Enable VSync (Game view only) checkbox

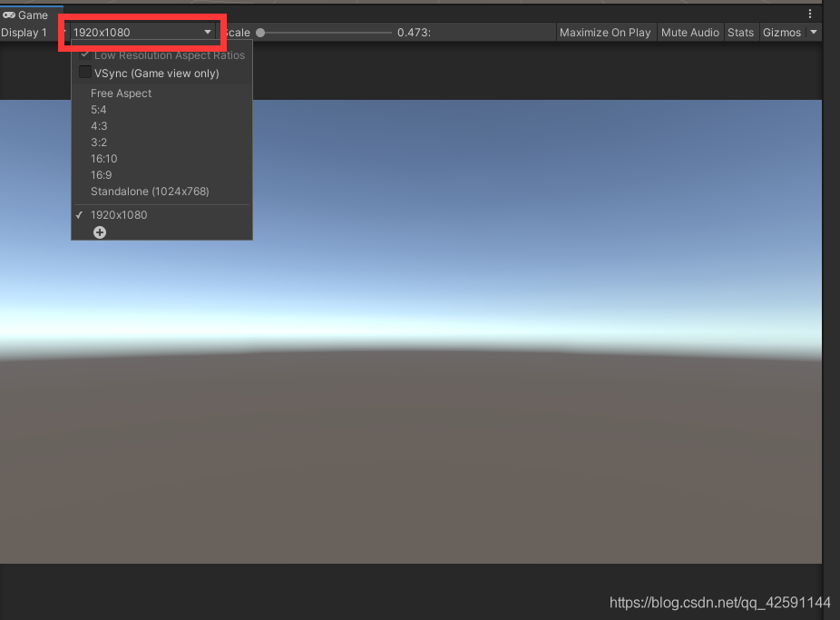click(x=84, y=73)
